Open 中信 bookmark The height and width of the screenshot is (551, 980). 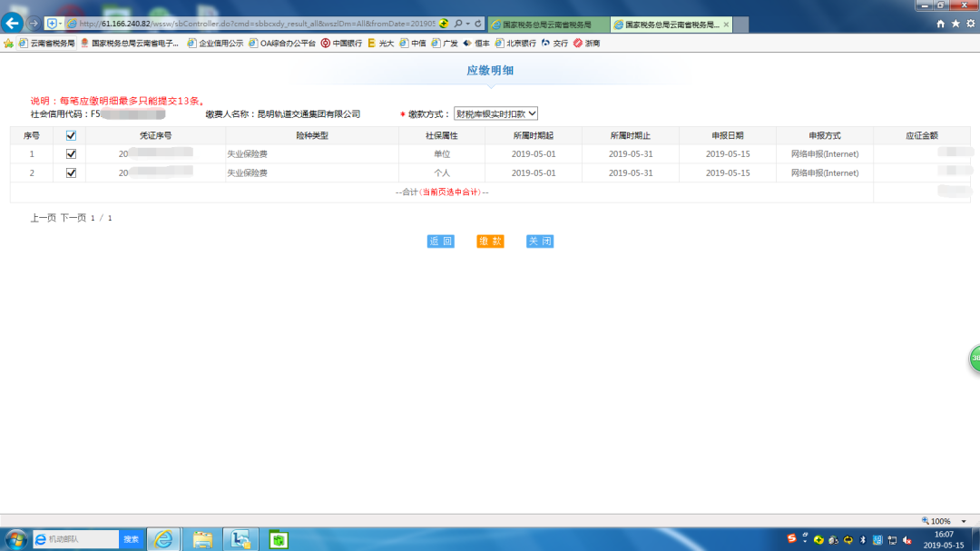[x=413, y=44]
